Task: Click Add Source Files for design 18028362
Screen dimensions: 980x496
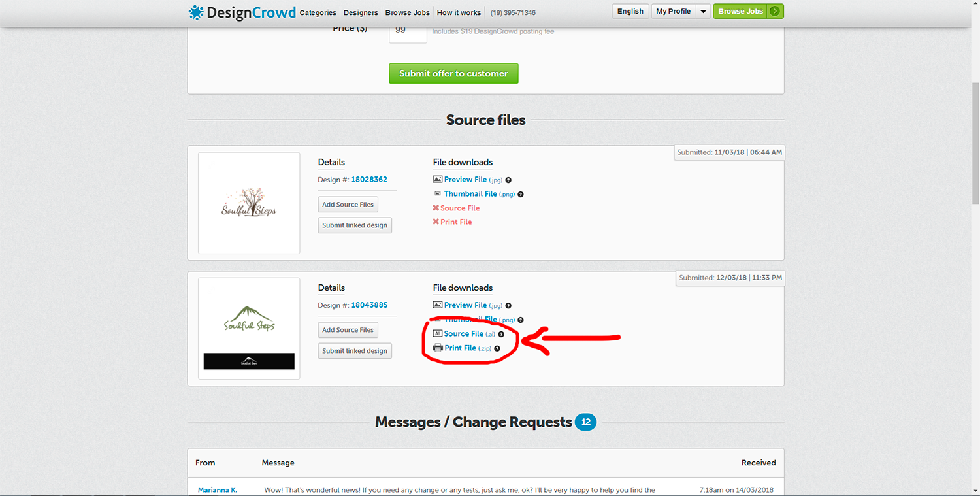Action: (x=348, y=204)
